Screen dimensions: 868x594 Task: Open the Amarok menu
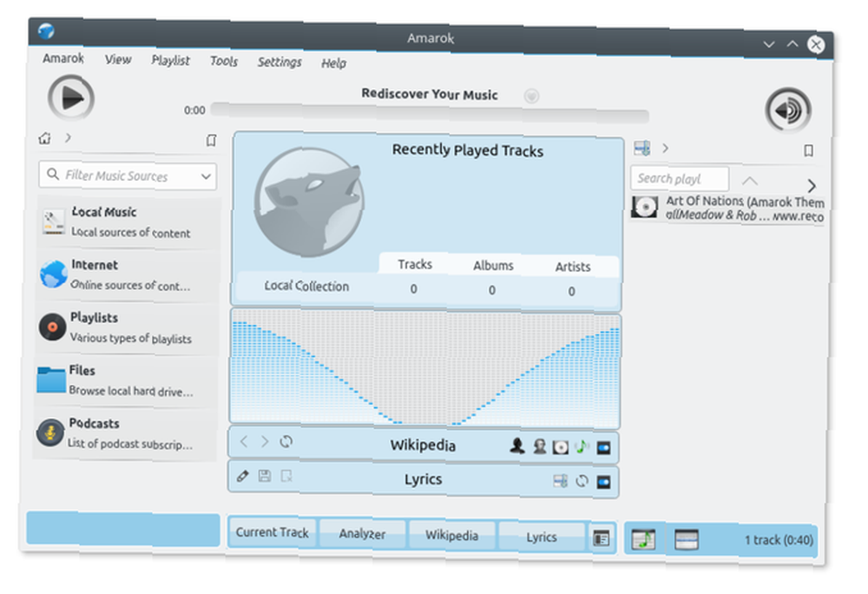(x=63, y=58)
